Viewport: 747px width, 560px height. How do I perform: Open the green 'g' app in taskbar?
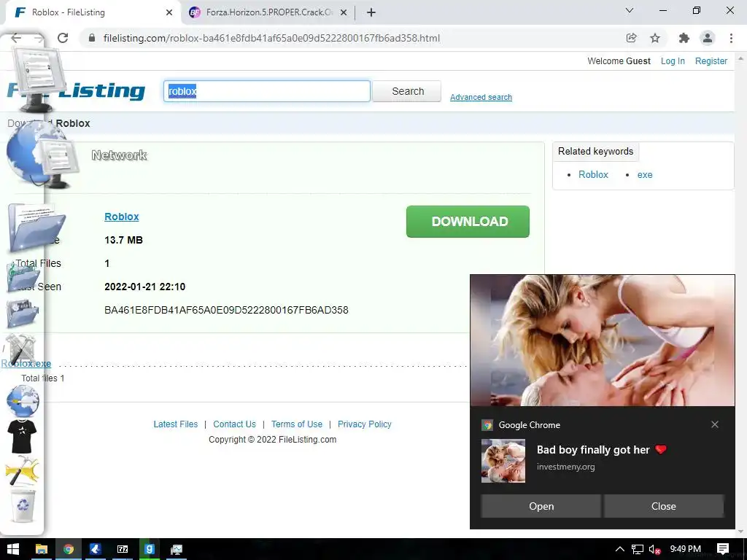pos(149,549)
